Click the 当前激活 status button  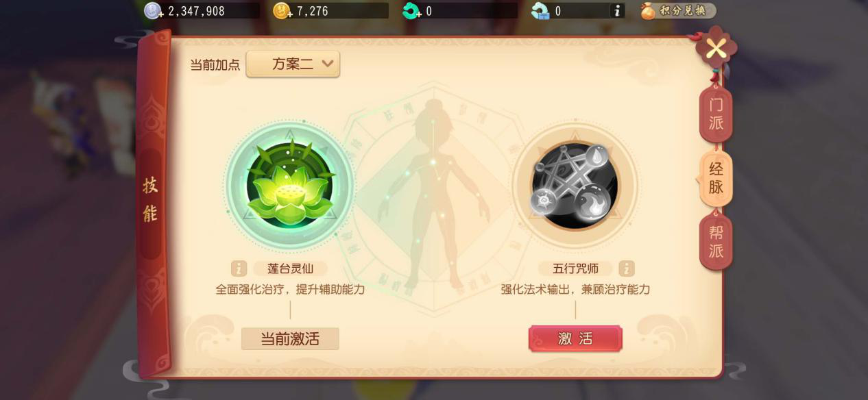click(x=290, y=338)
